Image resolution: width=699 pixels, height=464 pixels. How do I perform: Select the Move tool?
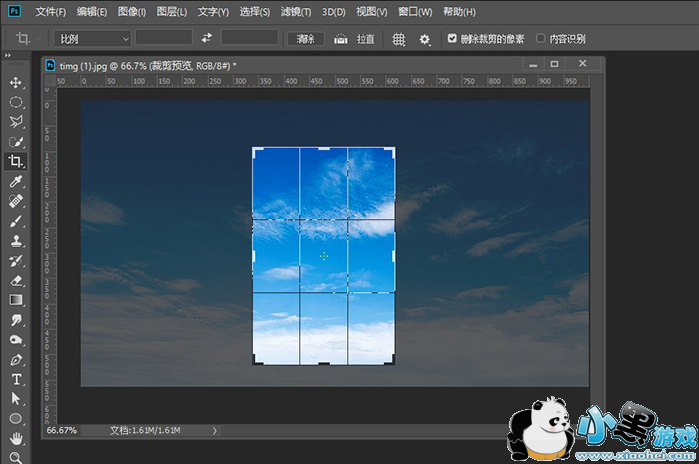tap(16, 81)
